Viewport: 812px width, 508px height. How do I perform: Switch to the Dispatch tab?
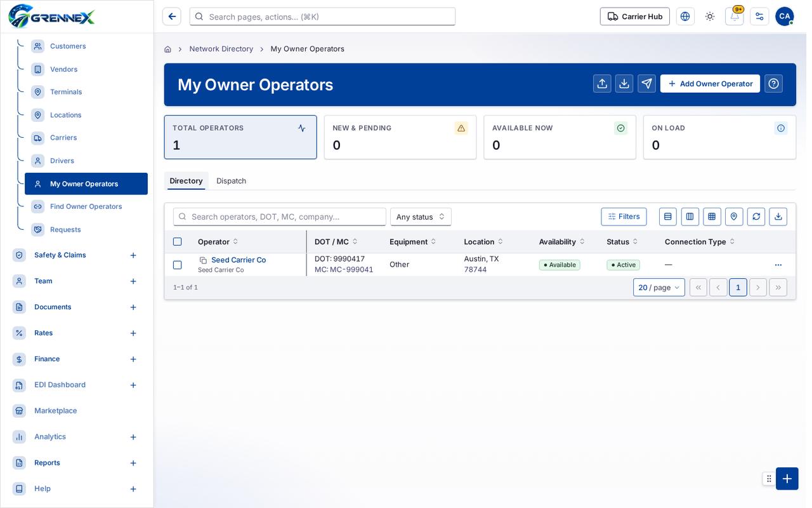pyautogui.click(x=232, y=181)
